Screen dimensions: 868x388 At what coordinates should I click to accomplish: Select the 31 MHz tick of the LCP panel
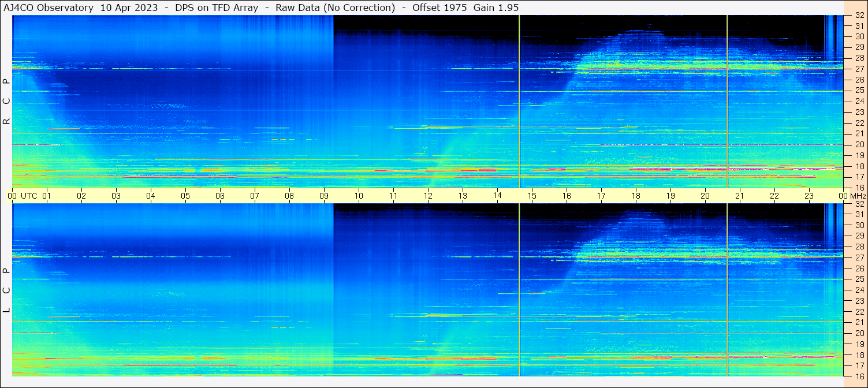859,214
